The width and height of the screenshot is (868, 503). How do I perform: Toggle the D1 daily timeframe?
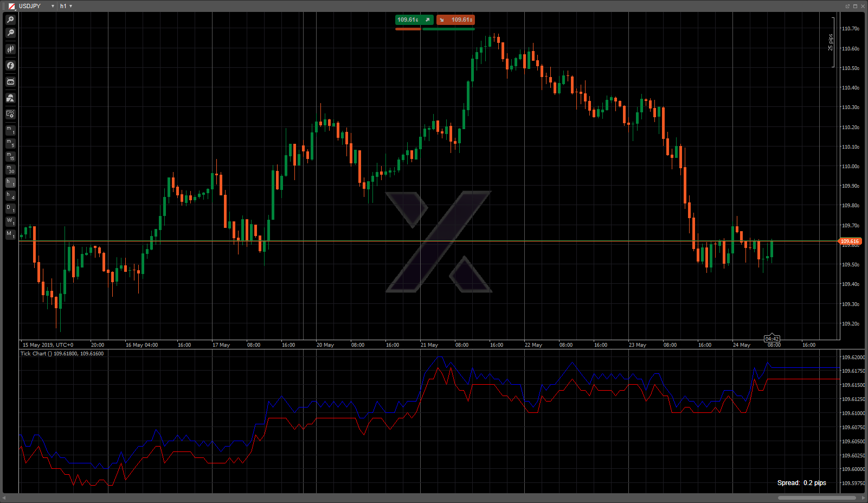[x=10, y=208]
